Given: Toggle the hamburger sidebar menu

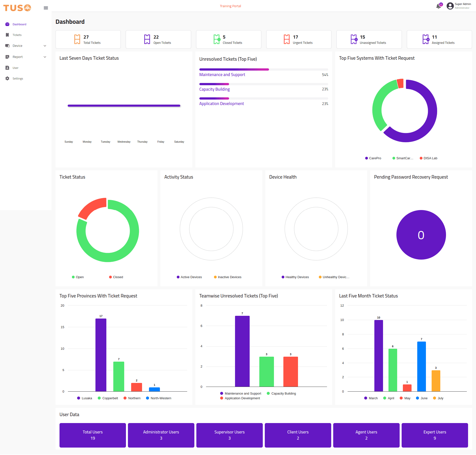Looking at the screenshot, I should 46,8.
